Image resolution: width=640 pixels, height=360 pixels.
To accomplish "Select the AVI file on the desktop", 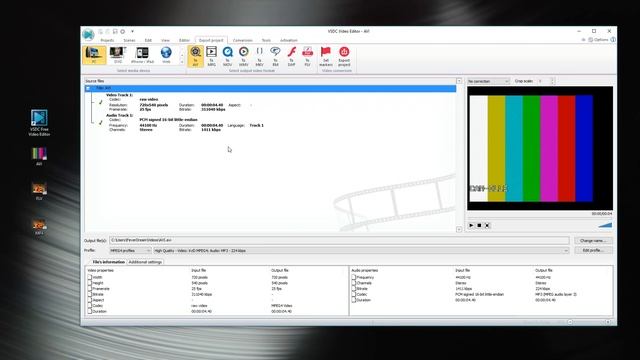I will click(x=39, y=156).
